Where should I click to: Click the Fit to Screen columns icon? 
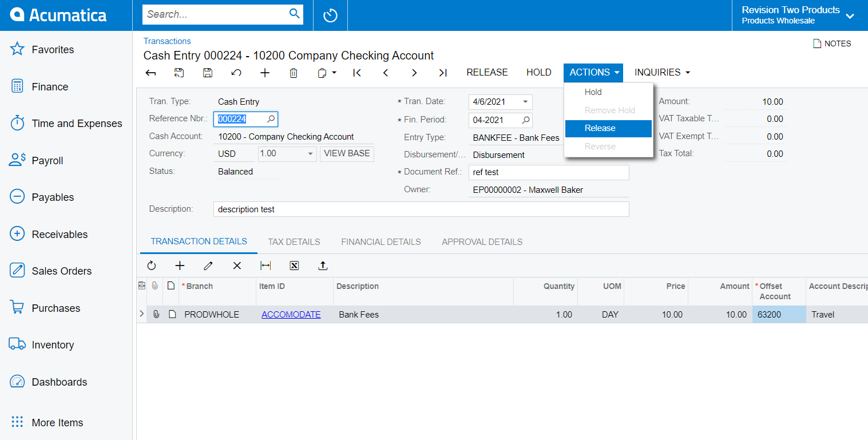265,265
